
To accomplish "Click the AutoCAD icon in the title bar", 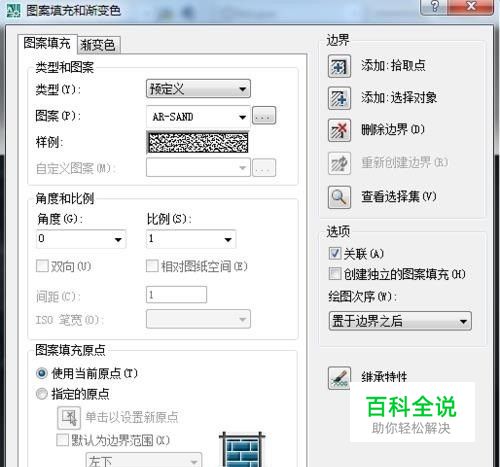I will [13, 11].
